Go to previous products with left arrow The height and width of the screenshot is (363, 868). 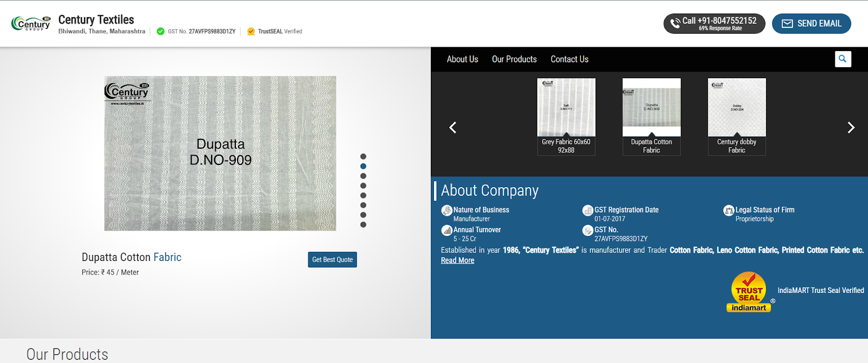[x=453, y=128]
